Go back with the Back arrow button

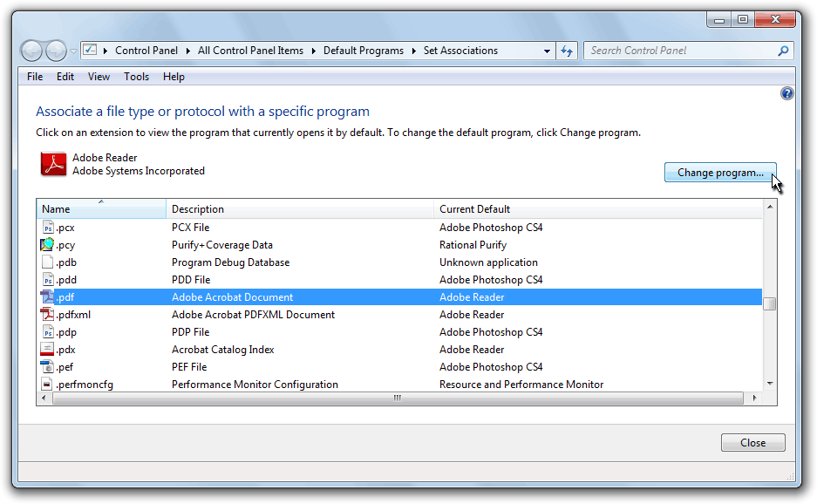[31, 51]
